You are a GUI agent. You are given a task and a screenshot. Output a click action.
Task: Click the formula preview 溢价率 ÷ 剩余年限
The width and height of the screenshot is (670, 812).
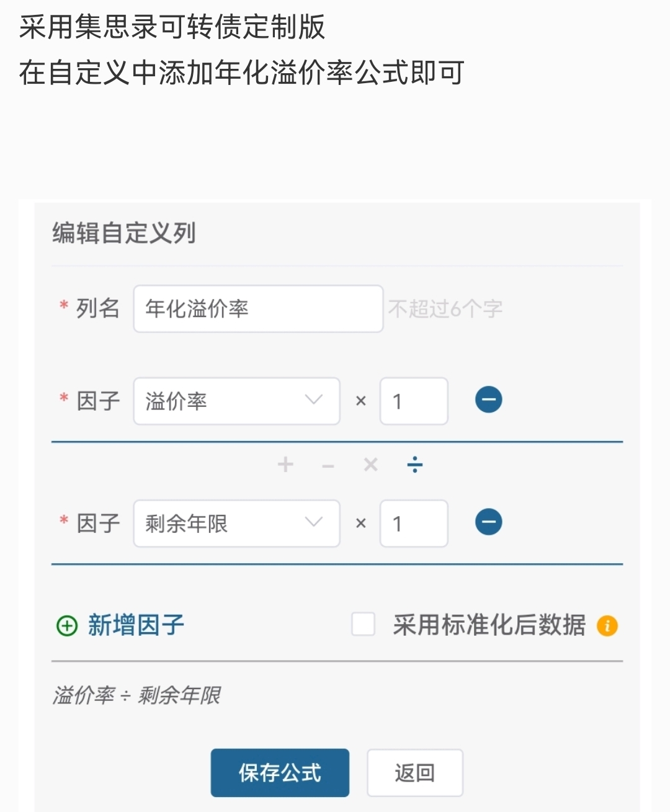(x=136, y=695)
